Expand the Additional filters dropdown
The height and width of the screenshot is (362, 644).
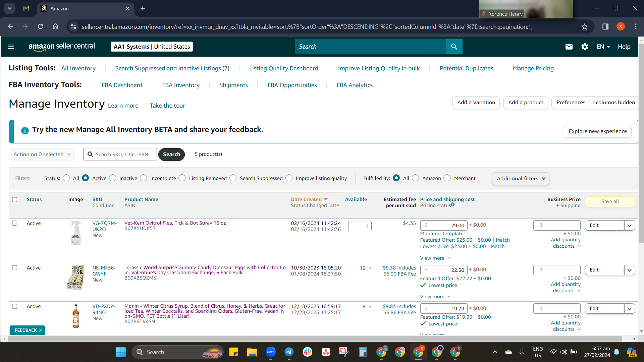(521, 179)
